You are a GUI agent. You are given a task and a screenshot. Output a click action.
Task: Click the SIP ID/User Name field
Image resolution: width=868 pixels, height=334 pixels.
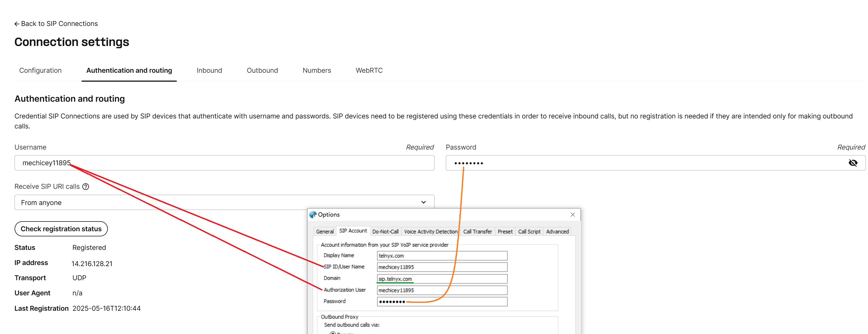coord(442,267)
